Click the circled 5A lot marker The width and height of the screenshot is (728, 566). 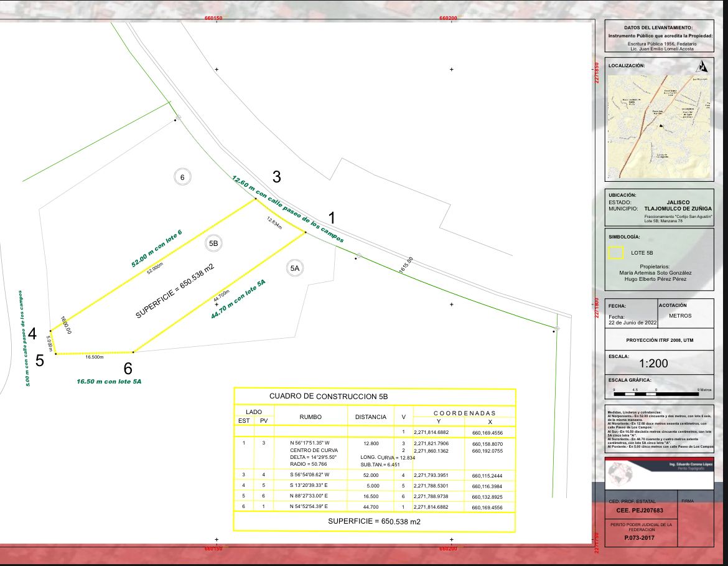[295, 268]
